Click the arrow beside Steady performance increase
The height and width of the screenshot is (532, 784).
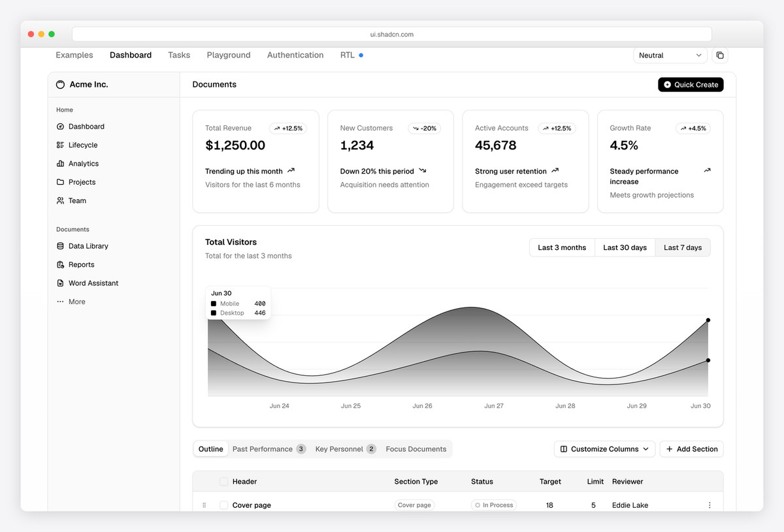[707, 171]
